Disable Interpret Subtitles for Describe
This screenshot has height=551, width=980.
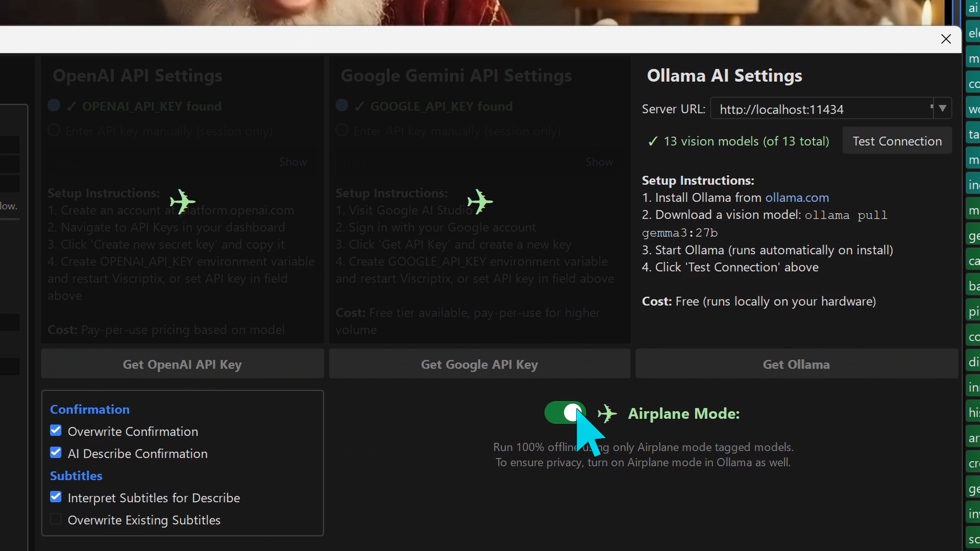click(56, 497)
